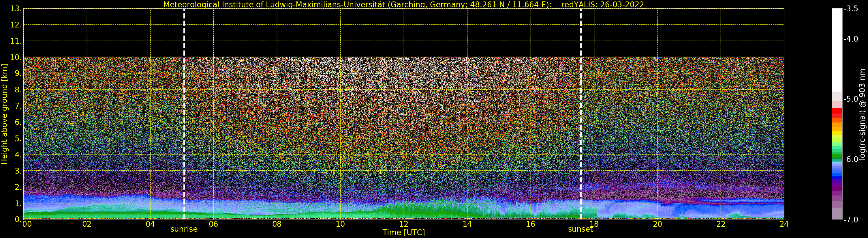Screen dimensions: 868x238
Task: Click the '-5.0' colorbar tick value
Action: (851, 99)
